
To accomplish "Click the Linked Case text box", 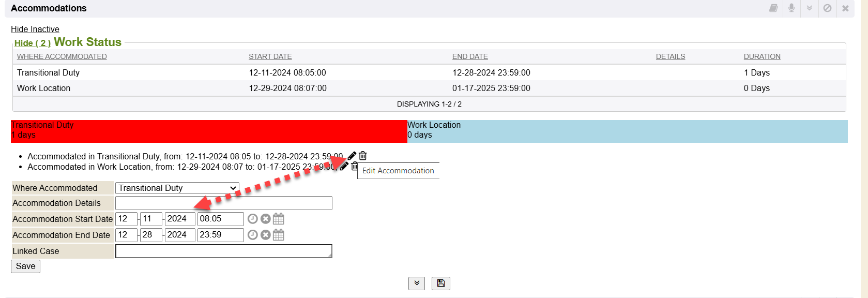I will [x=223, y=251].
